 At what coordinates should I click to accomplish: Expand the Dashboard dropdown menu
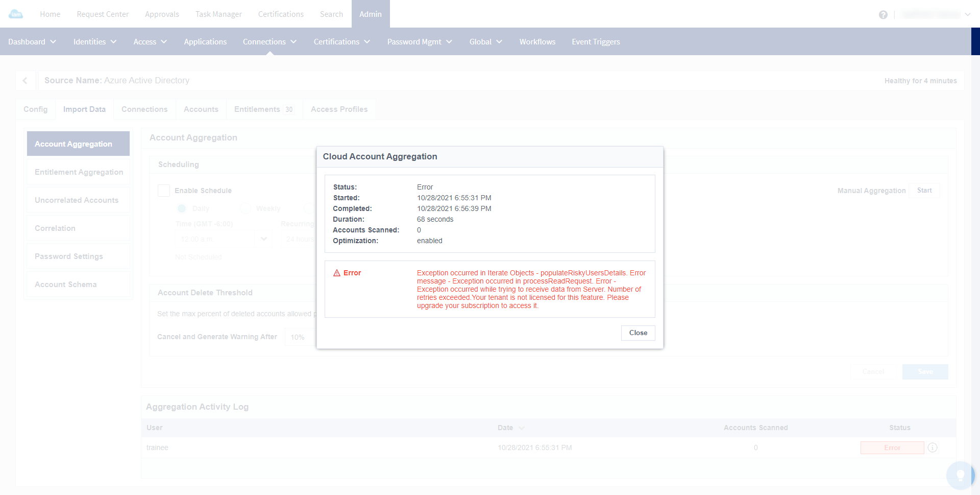[x=32, y=42]
